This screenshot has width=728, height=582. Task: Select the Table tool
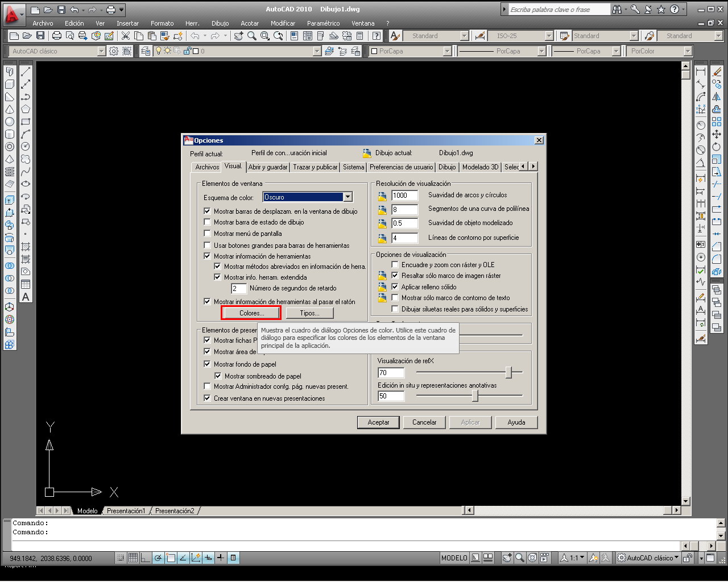point(26,284)
